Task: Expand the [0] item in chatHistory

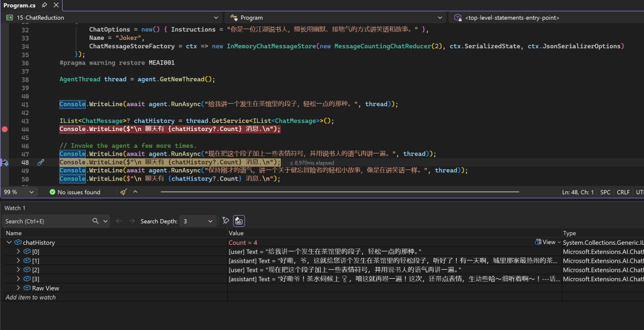Action: tap(18, 252)
